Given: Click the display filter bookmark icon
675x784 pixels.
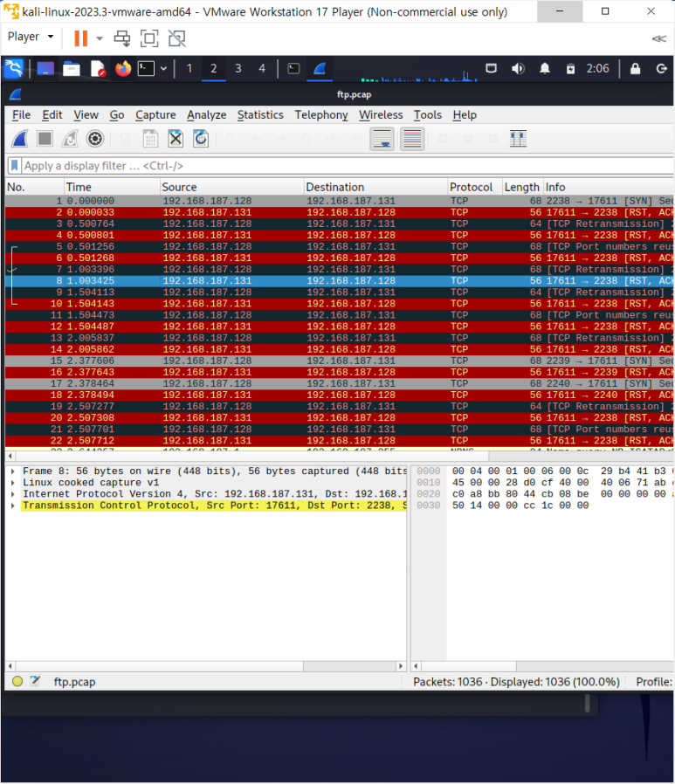Looking at the screenshot, I should pyautogui.click(x=15, y=166).
